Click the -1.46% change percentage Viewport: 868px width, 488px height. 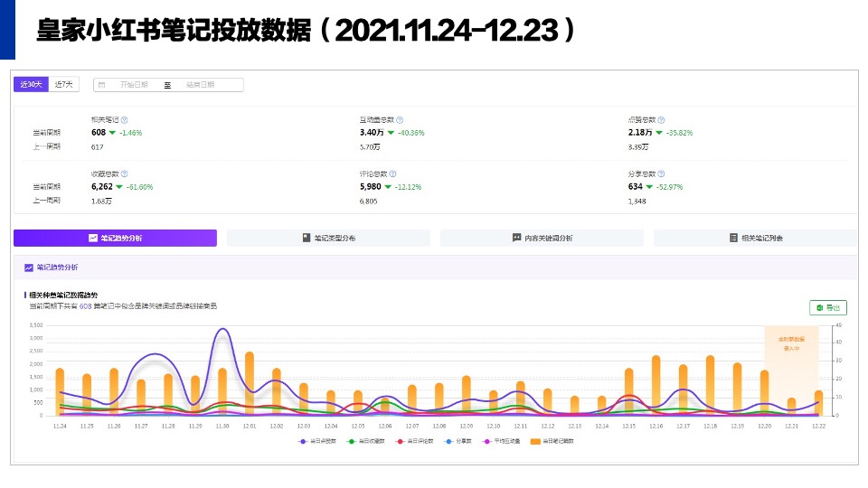click(130, 134)
